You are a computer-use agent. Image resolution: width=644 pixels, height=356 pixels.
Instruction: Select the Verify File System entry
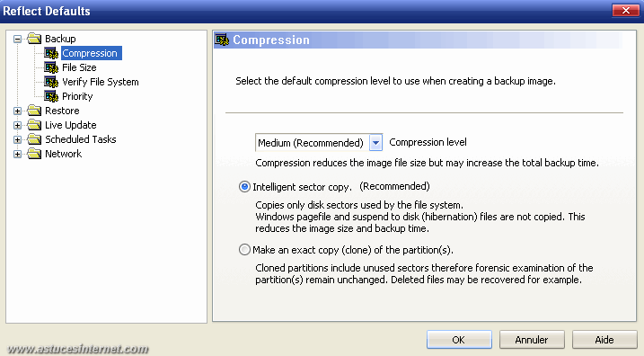tap(101, 82)
